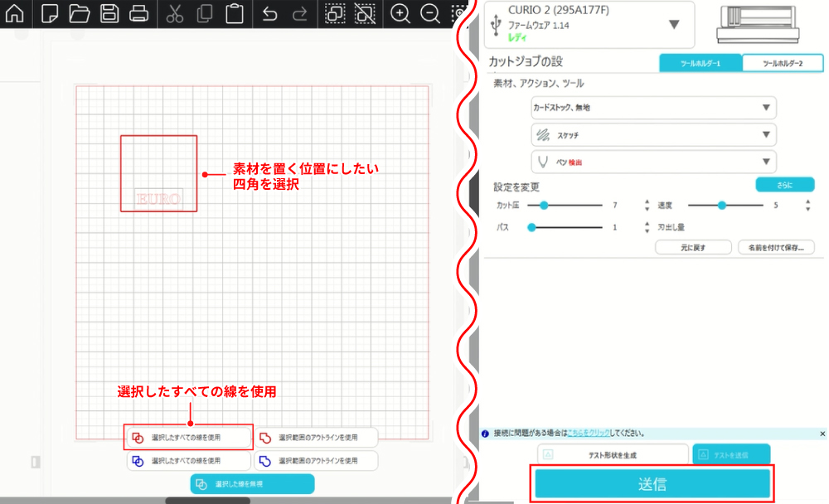
Task: Adjust the カット圧 slider
Action: point(543,205)
